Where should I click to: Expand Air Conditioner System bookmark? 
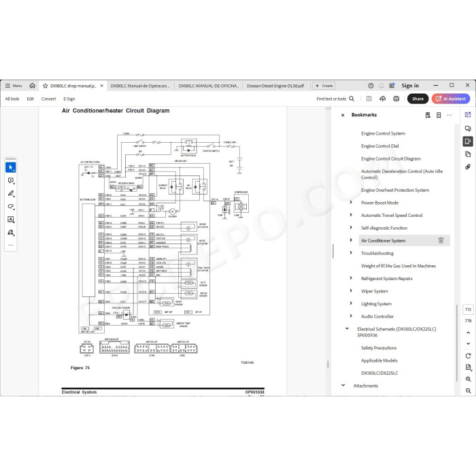(x=351, y=240)
